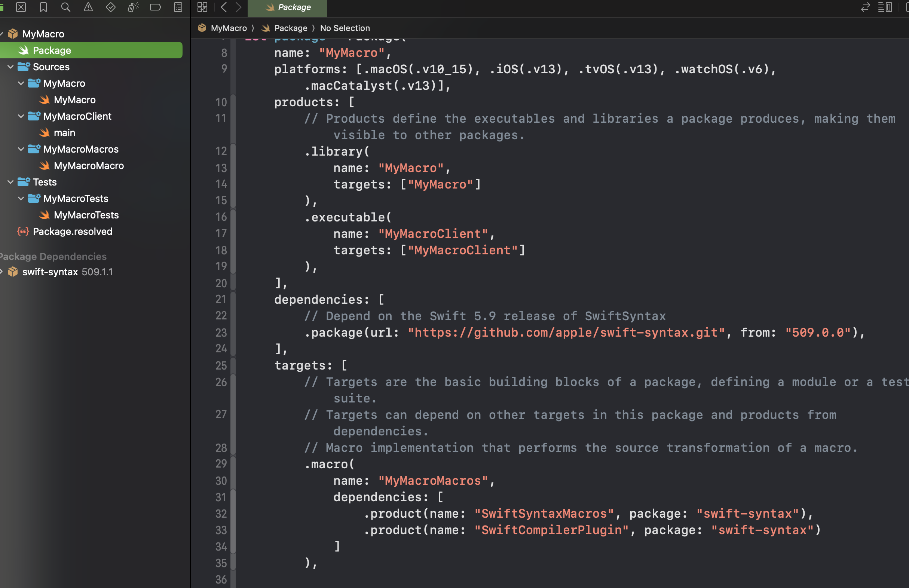
Task: Toggle code review arrows button
Action: tap(866, 7)
